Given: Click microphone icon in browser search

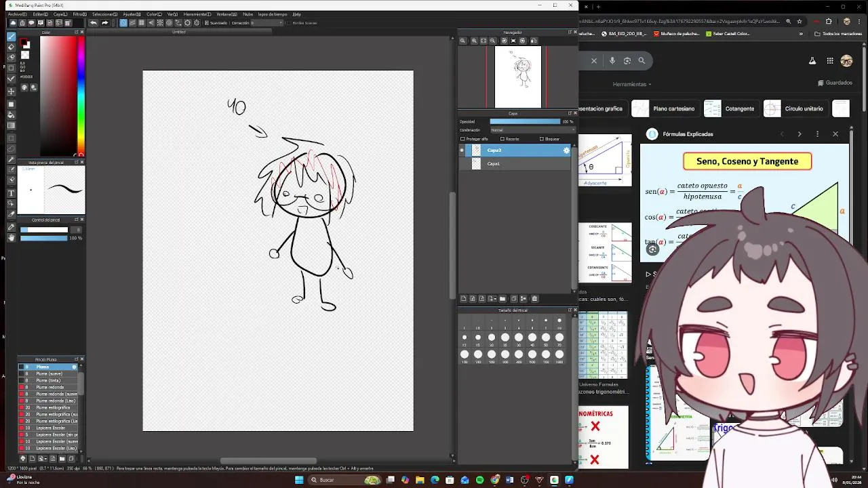Looking at the screenshot, I should pyautogui.click(x=612, y=60).
